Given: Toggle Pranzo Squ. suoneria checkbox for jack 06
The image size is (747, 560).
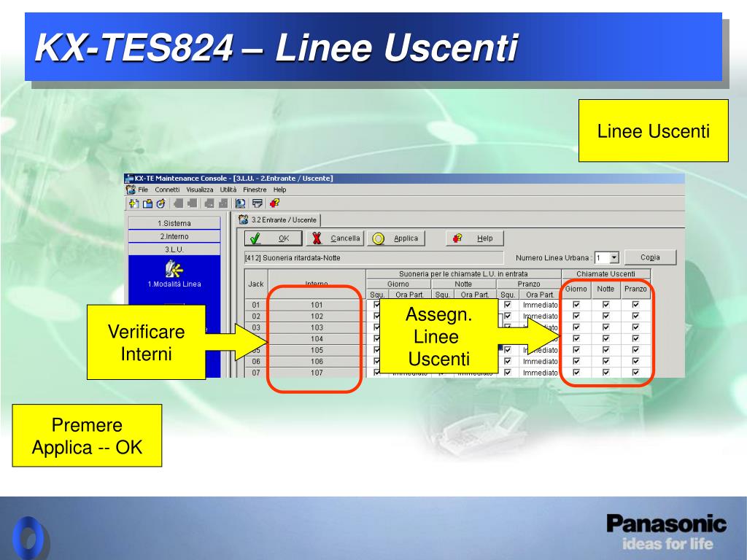Looking at the screenshot, I should point(508,362).
